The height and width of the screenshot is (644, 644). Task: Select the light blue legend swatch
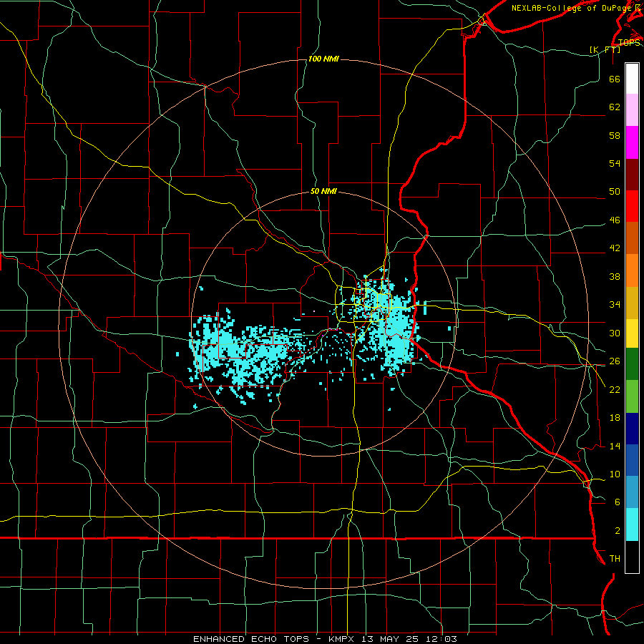(x=632, y=492)
